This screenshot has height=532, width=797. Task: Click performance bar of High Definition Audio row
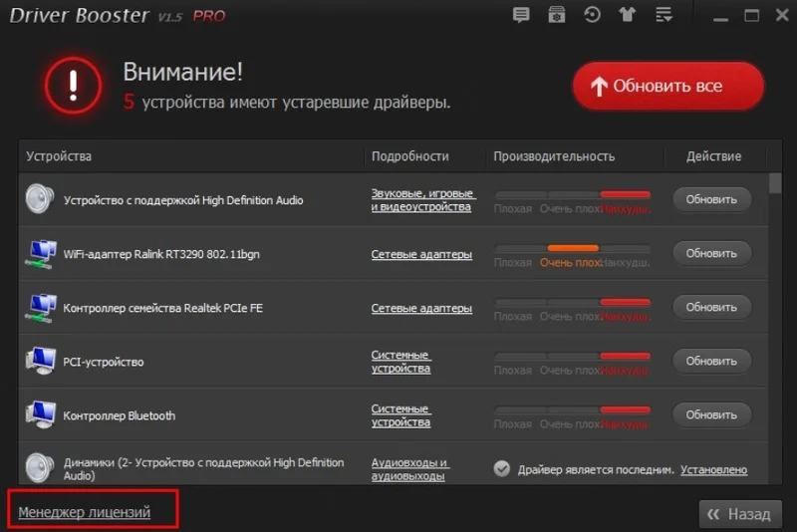coord(572,194)
